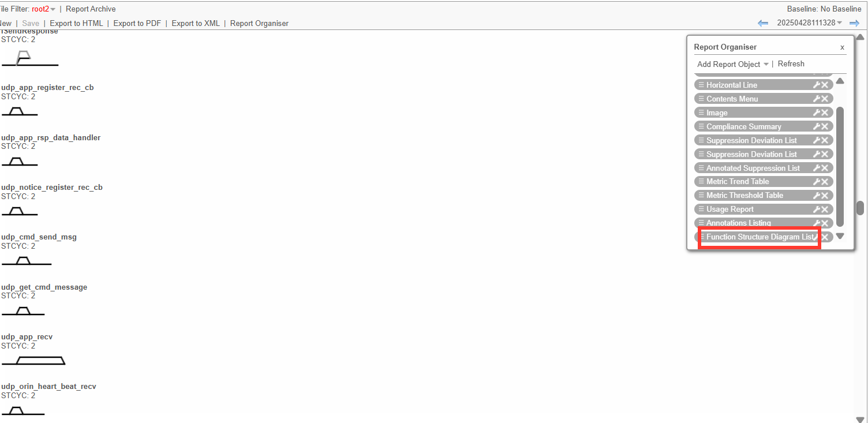Remove the Image report object
Image resolution: width=868 pixels, height=423 pixels.
point(825,113)
